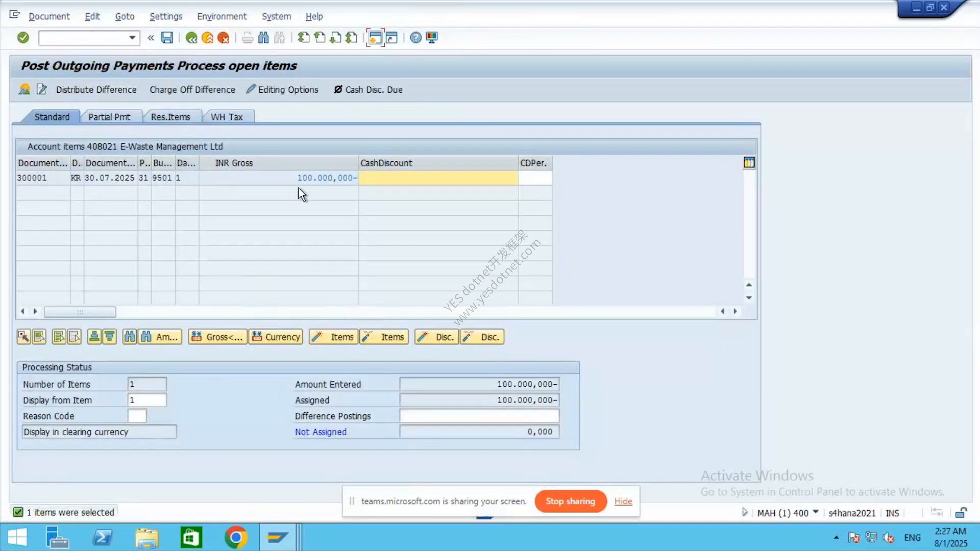The width and height of the screenshot is (980, 551).
Task: Click the green Enter checkmark icon
Action: (x=23, y=38)
